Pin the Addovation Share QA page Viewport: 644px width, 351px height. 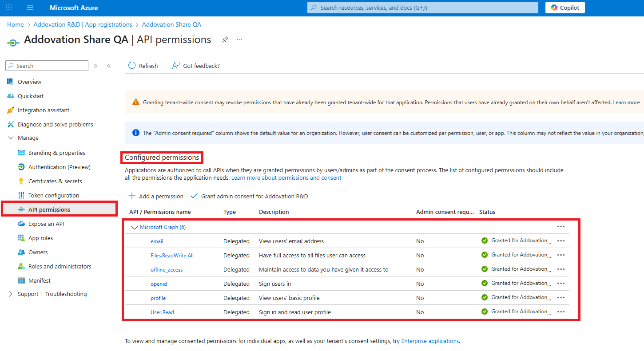coord(225,39)
